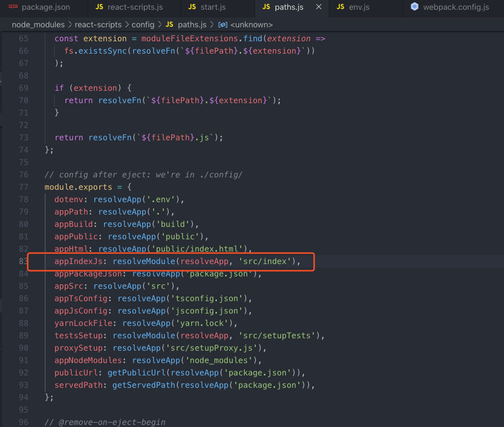The height and width of the screenshot is (427, 504).
Task: Close the paths.js editor tab
Action: [319, 7]
